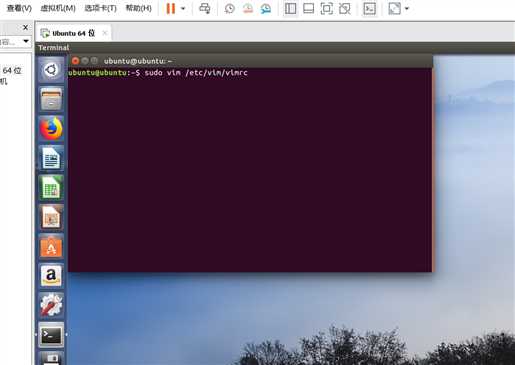Open LibreOffice Writer from launcher
Image resolution: width=515 pixels, height=365 pixels.
click(51, 158)
